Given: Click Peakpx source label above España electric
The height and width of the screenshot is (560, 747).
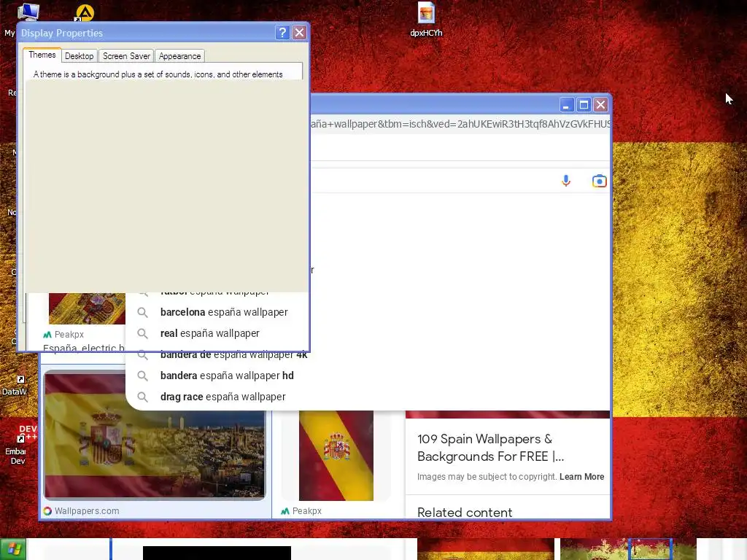Looking at the screenshot, I should [x=69, y=334].
